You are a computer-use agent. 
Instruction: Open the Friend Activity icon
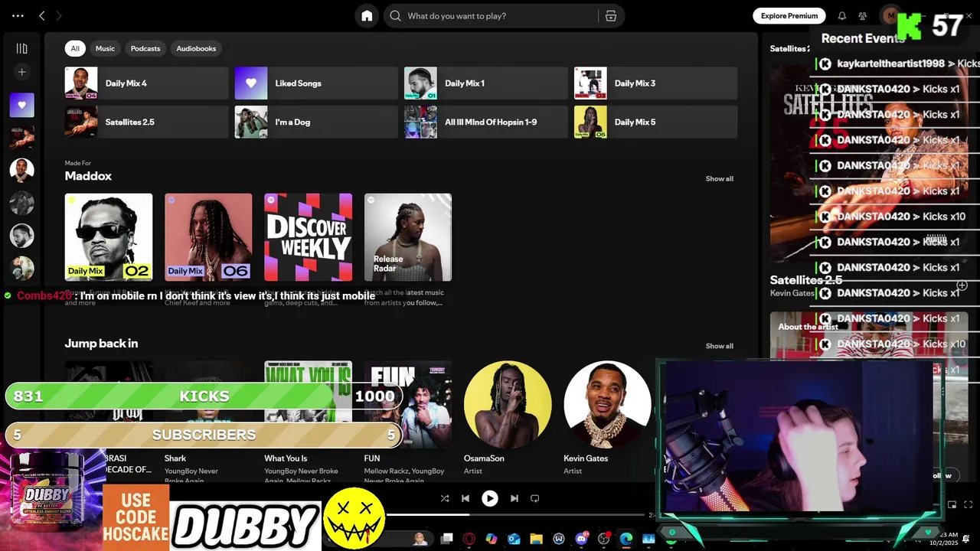(863, 15)
